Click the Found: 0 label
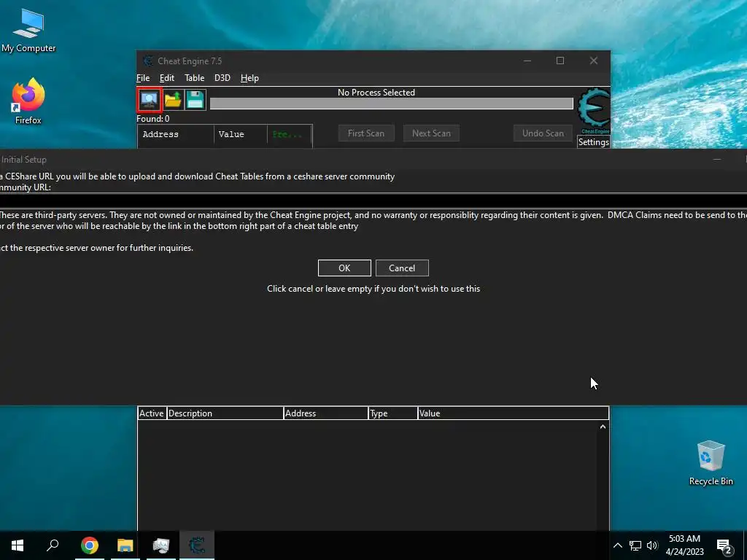The width and height of the screenshot is (747, 560). 153,119
